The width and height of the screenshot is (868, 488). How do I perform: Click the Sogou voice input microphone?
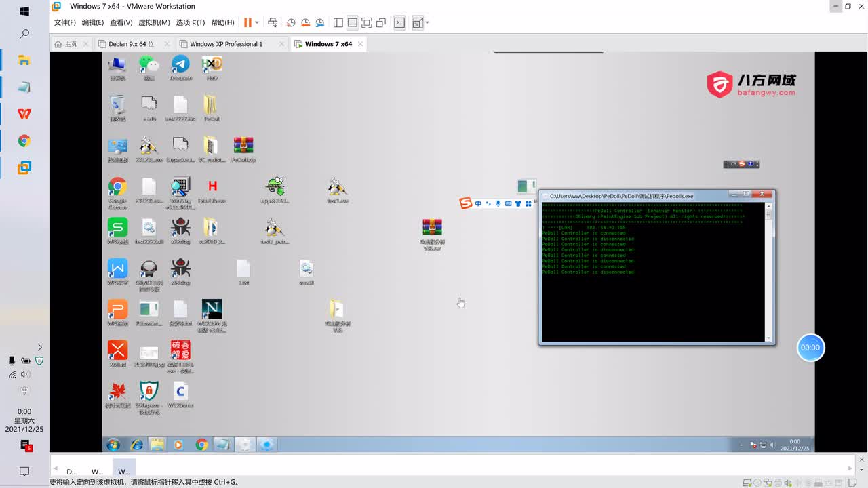[x=498, y=203]
